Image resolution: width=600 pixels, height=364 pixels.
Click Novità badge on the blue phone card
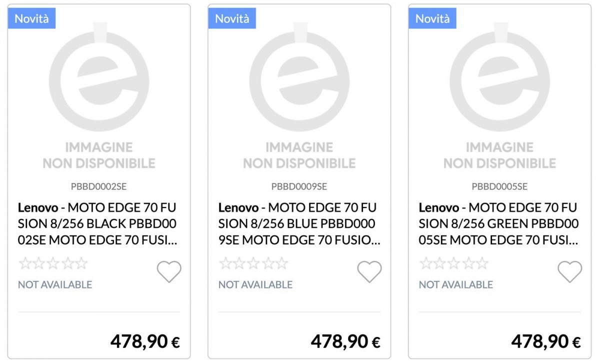(232, 18)
